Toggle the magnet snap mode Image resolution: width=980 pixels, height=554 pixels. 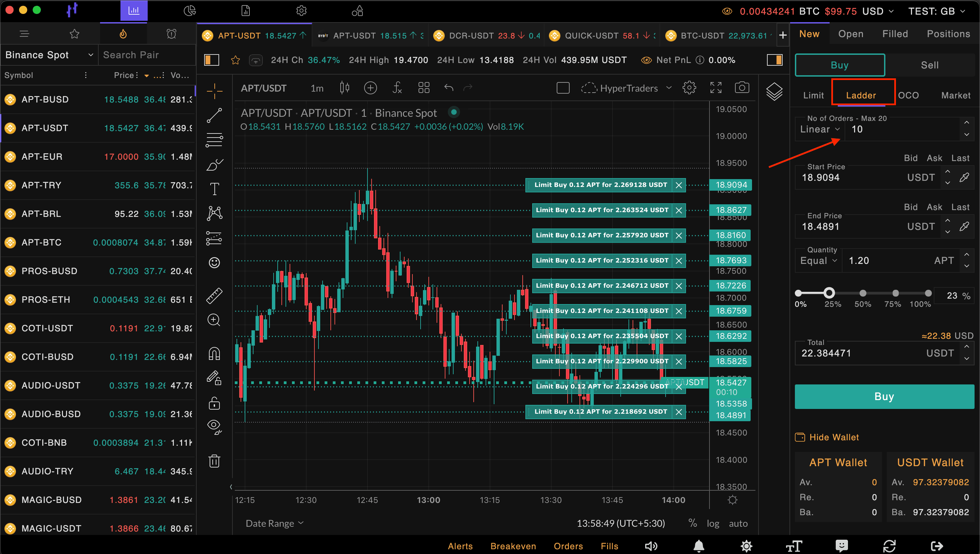tap(214, 353)
